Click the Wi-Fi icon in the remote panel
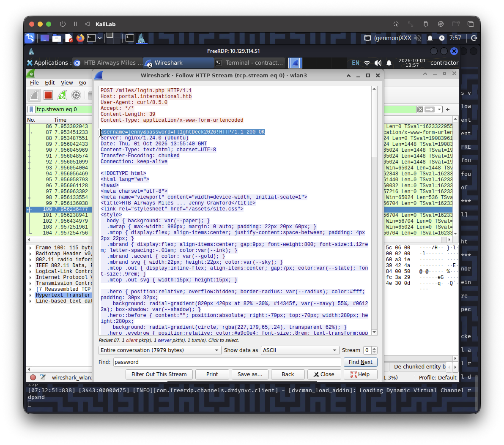This screenshot has height=445, width=504. tap(367, 63)
